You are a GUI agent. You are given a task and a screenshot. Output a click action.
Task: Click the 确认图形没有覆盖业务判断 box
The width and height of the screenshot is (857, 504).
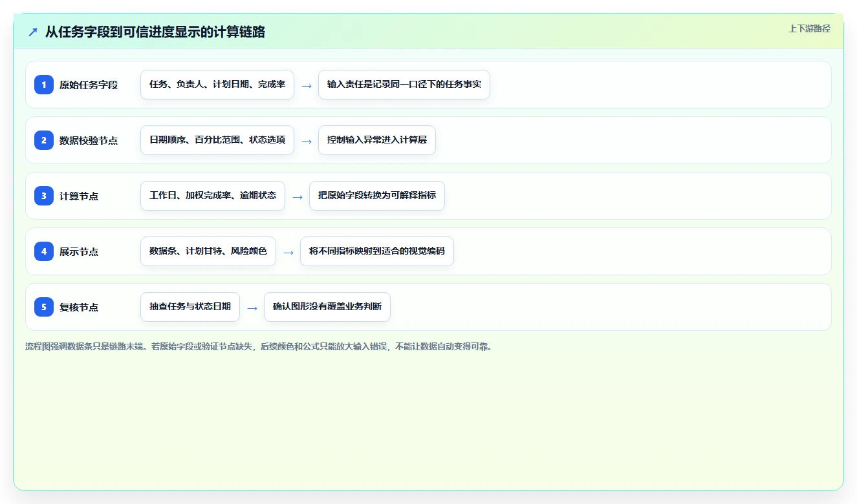327,307
